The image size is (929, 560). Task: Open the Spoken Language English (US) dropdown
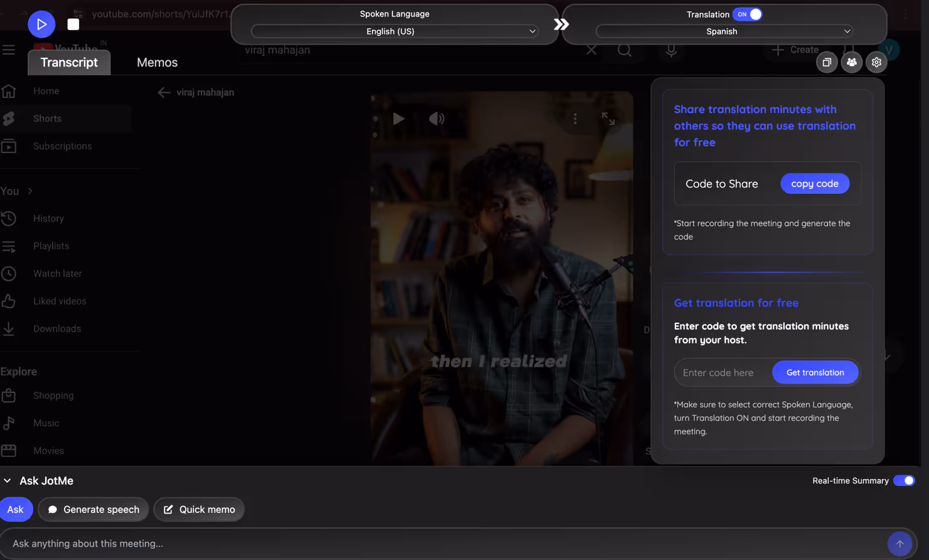coord(394,31)
